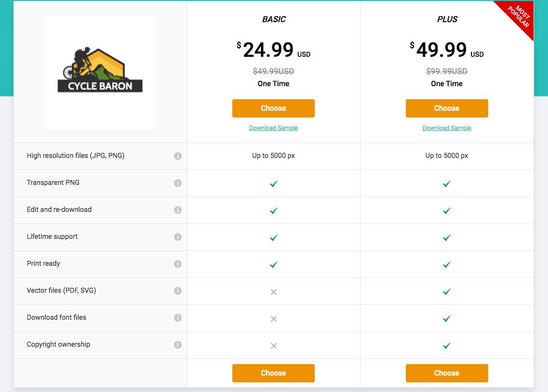Image resolution: width=548 pixels, height=392 pixels.
Task: Choose the Basic plan at top
Action: coord(273,108)
